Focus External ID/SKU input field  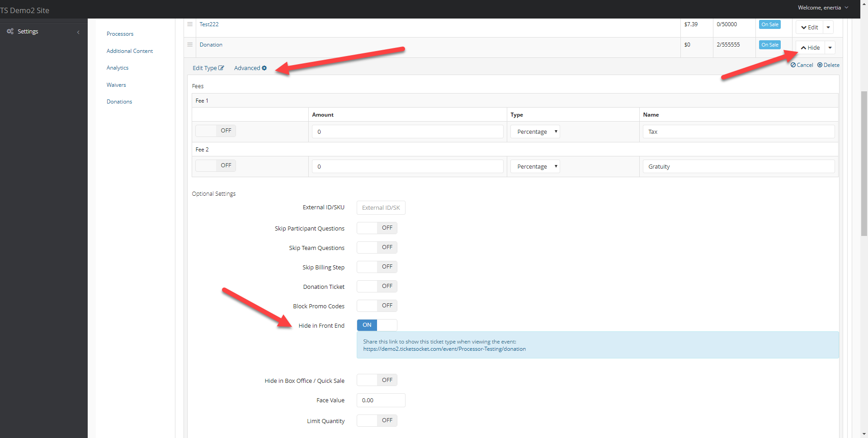click(381, 208)
